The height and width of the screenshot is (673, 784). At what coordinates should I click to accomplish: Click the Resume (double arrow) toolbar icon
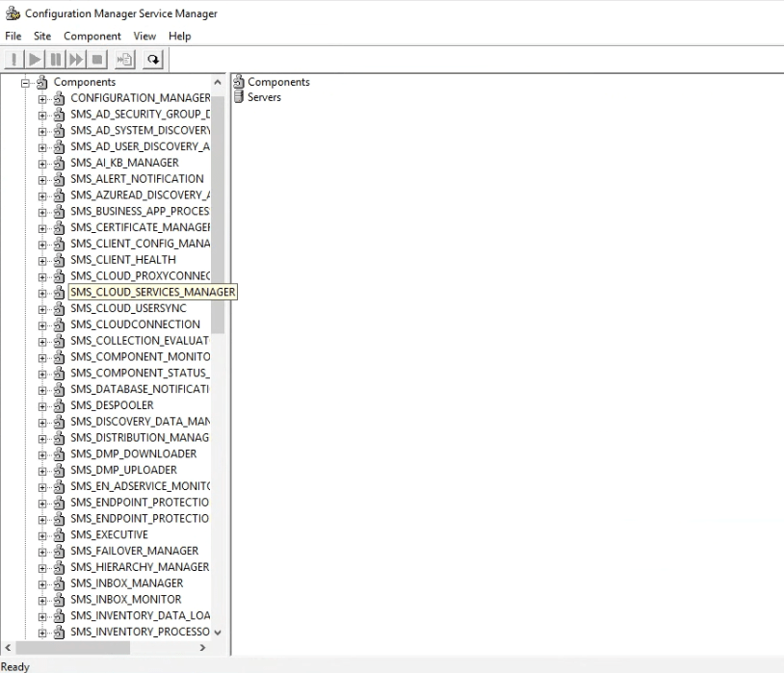click(x=76, y=60)
